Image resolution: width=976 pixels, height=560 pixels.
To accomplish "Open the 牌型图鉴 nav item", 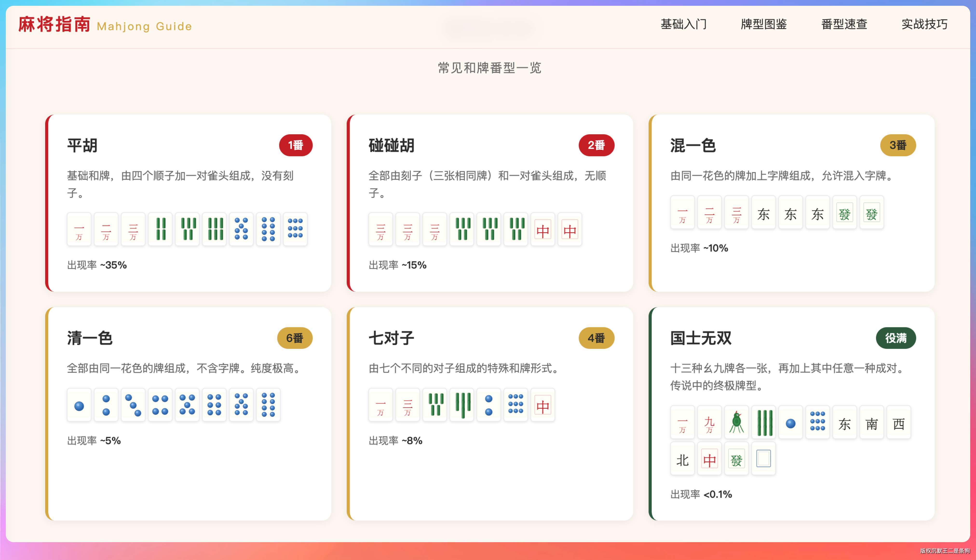I will (764, 24).
